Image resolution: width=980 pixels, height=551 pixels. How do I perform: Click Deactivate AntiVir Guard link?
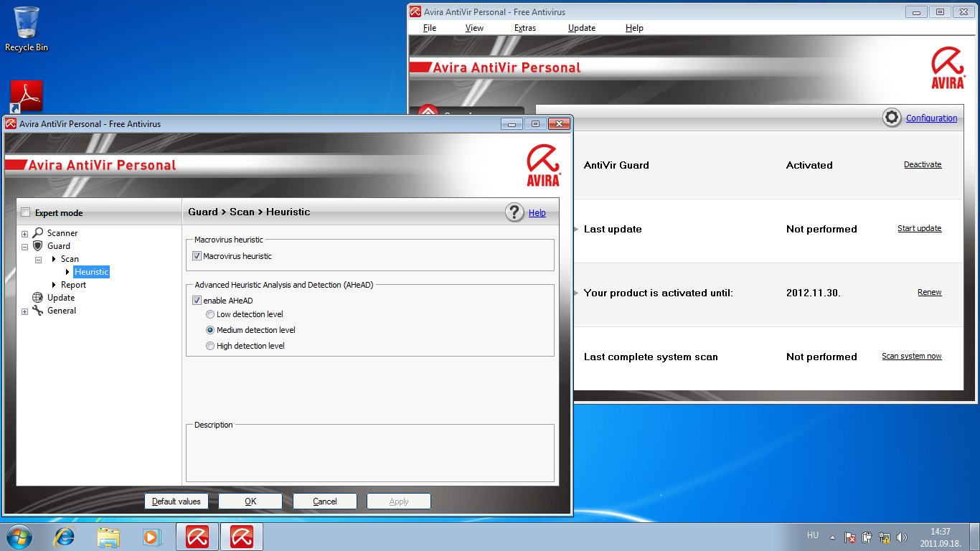click(x=923, y=164)
